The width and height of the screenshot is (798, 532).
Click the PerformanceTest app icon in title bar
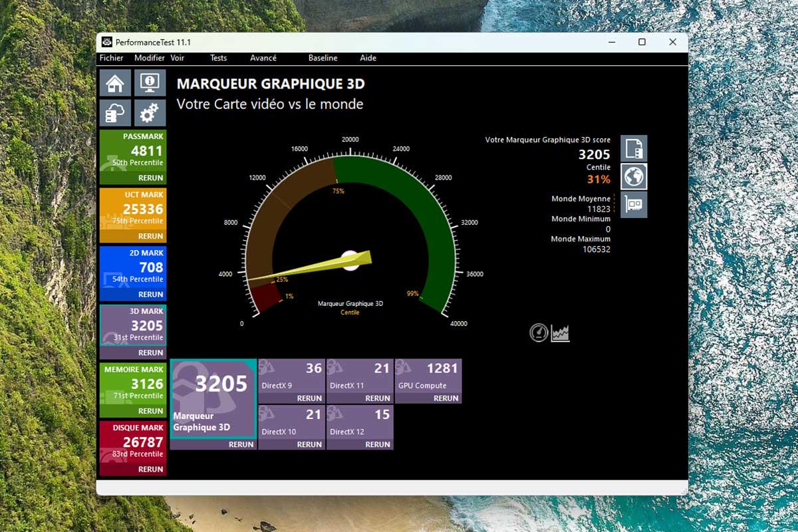[x=106, y=42]
